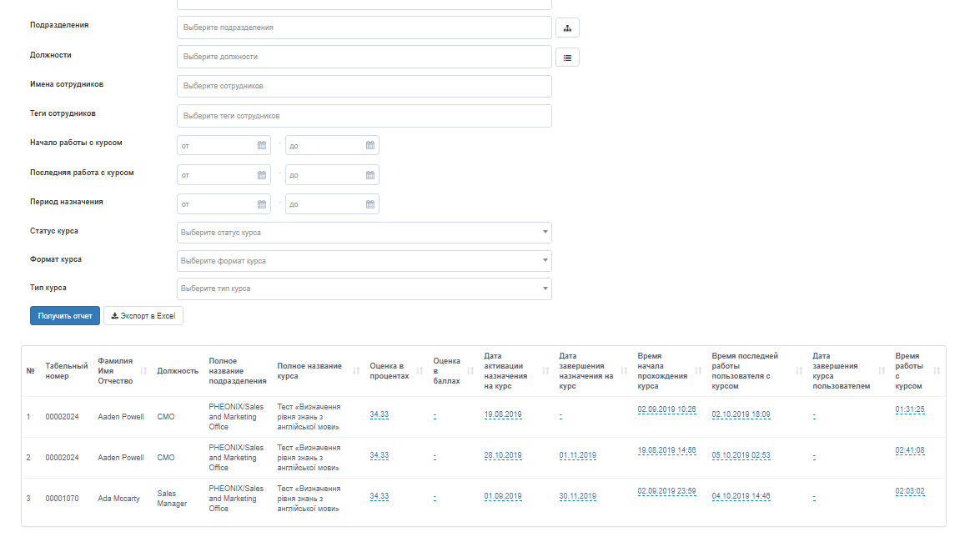Sort by 'Оценка в процентах' sort arrows

[x=420, y=371]
